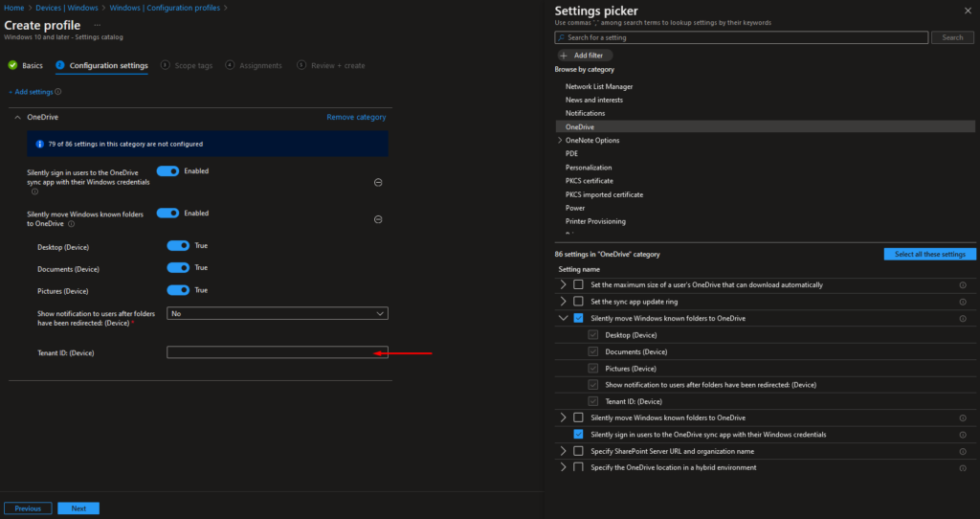Open the ellipsis menu beside Create profile
Image resolution: width=980 pixels, height=519 pixels.
pos(97,26)
